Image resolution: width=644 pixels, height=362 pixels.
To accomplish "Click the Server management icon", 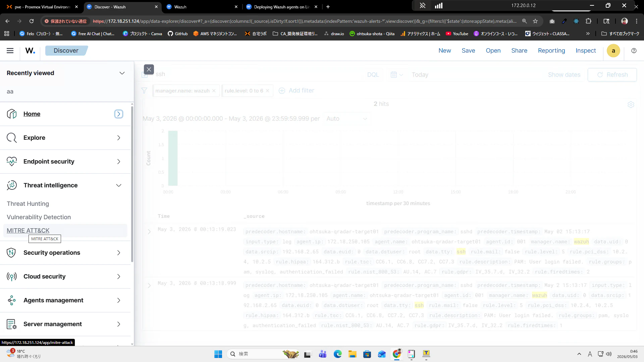I will click(12, 324).
